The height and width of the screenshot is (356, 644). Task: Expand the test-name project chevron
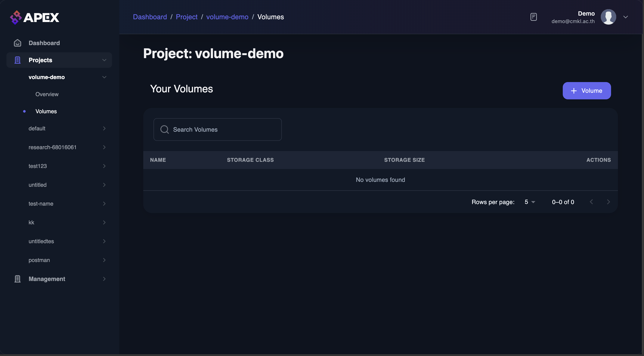click(104, 204)
